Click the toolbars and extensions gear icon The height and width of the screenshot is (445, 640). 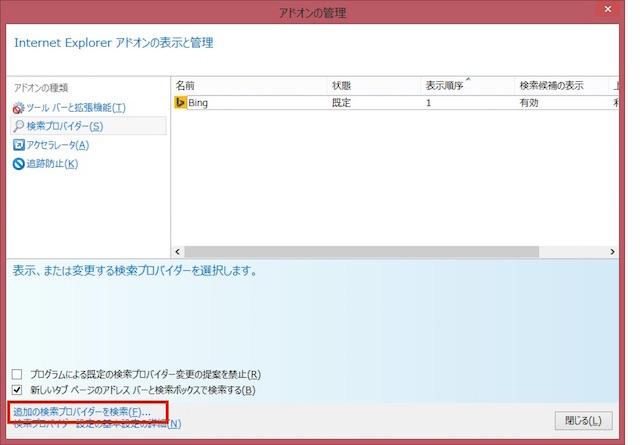point(18,108)
